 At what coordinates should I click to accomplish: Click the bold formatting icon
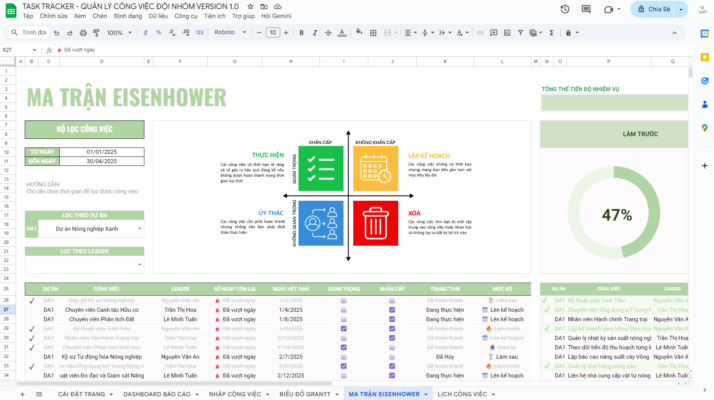[x=297, y=32]
